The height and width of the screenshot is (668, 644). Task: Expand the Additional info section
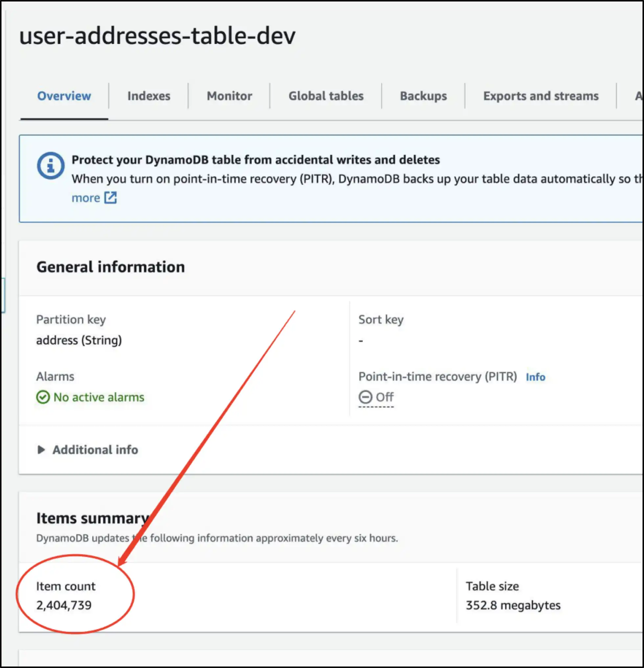(x=88, y=449)
